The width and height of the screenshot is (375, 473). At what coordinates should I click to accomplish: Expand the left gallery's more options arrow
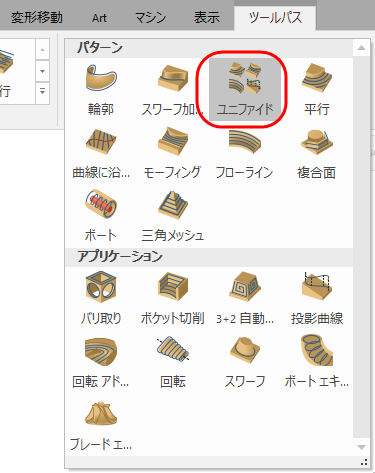(42, 91)
